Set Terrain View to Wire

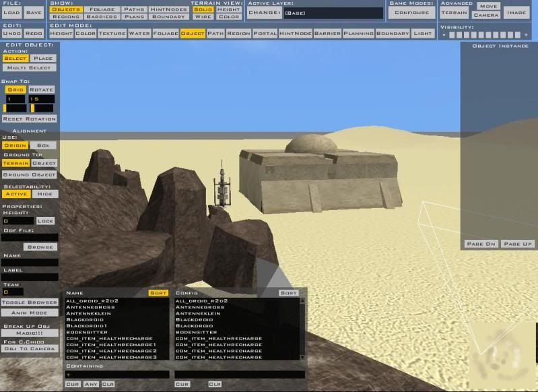203,16
